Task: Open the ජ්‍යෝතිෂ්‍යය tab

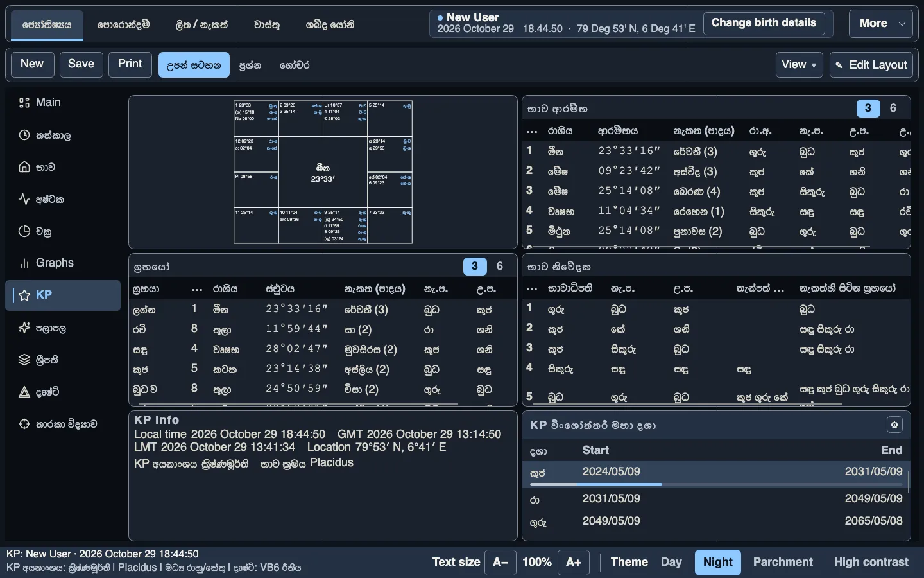Action: [47, 25]
